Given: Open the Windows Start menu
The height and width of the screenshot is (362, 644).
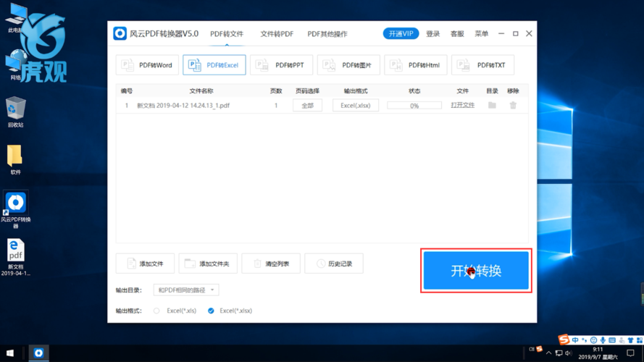Looking at the screenshot, I should pos(10,353).
